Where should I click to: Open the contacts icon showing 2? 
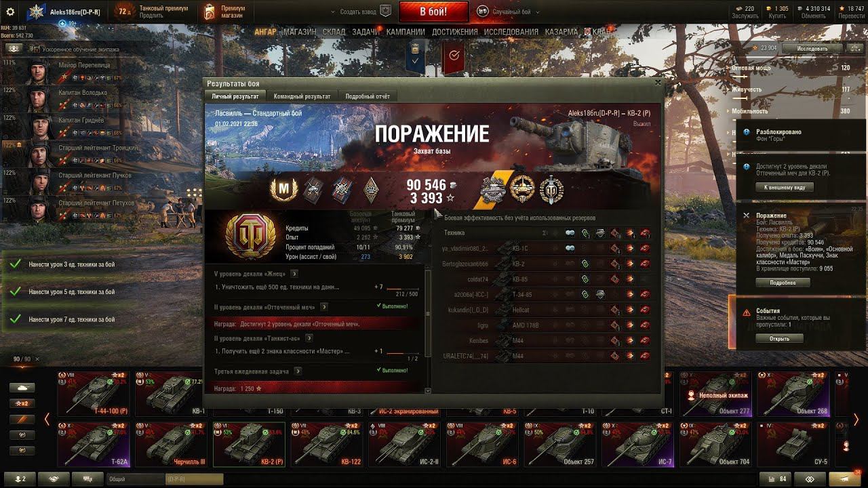click(20, 479)
